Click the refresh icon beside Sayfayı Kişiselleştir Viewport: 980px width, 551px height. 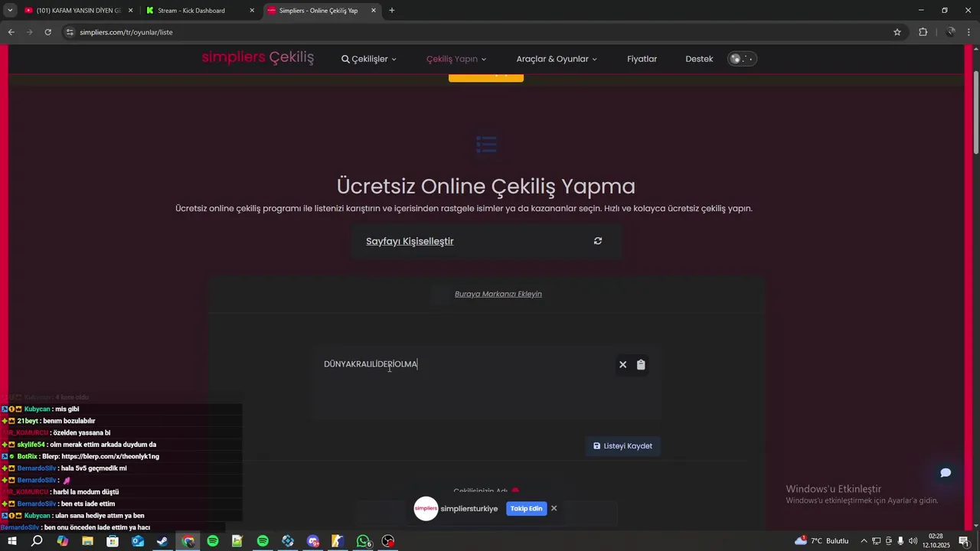point(598,241)
